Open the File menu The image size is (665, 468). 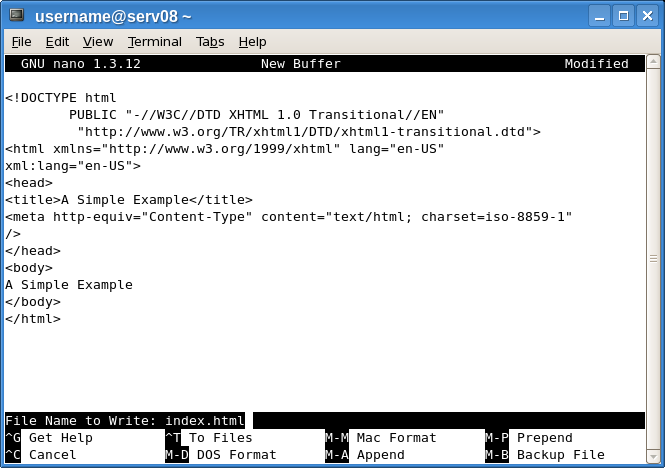pyautogui.click(x=22, y=42)
